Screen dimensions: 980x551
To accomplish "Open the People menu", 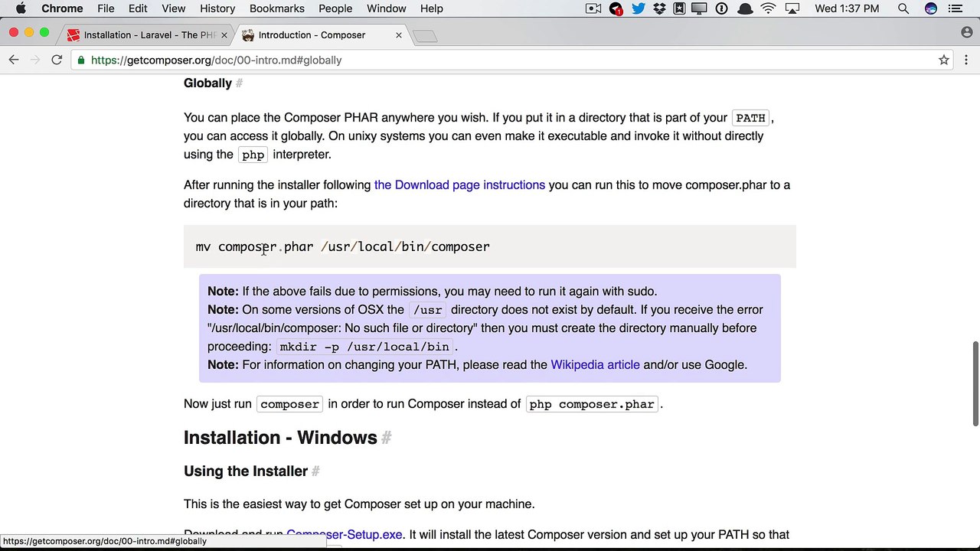I will click(335, 8).
